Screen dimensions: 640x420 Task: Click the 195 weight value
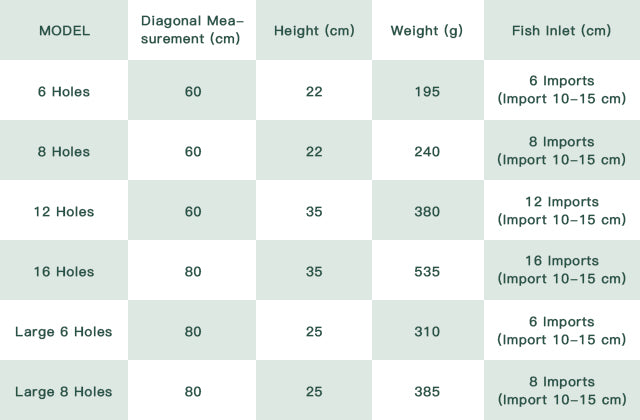pyautogui.click(x=427, y=91)
